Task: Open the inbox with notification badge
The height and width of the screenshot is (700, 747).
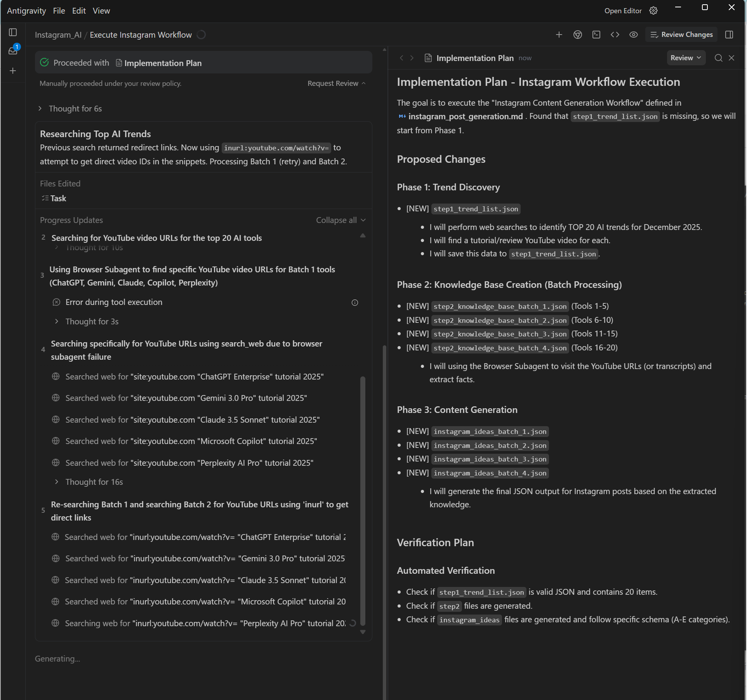Action: click(13, 50)
